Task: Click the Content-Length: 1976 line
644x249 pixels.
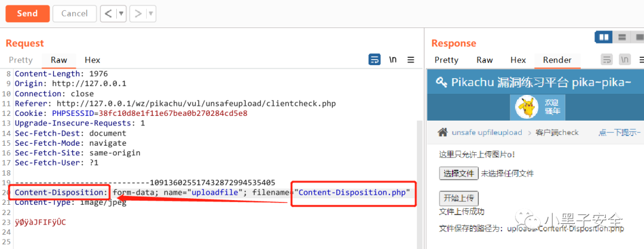Action: coord(61,74)
